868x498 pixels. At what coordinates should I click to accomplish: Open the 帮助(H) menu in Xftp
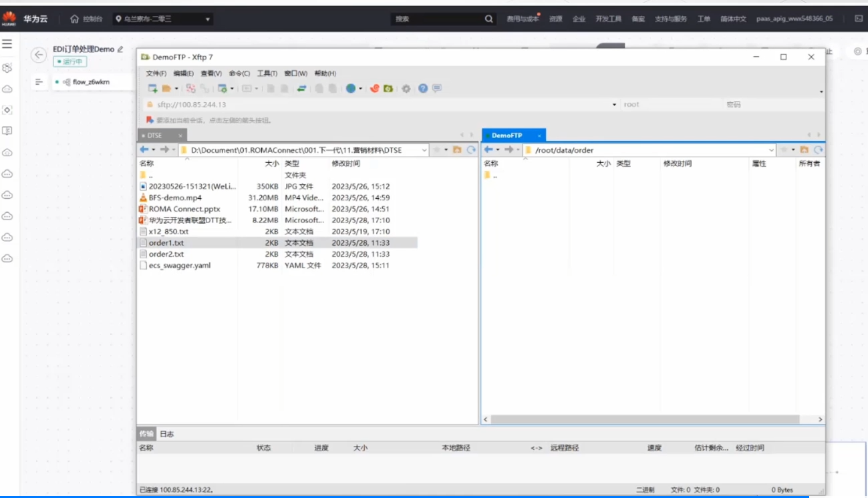point(325,73)
